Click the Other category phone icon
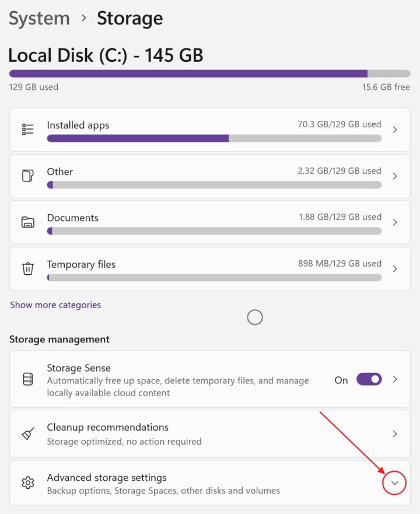 (x=27, y=176)
